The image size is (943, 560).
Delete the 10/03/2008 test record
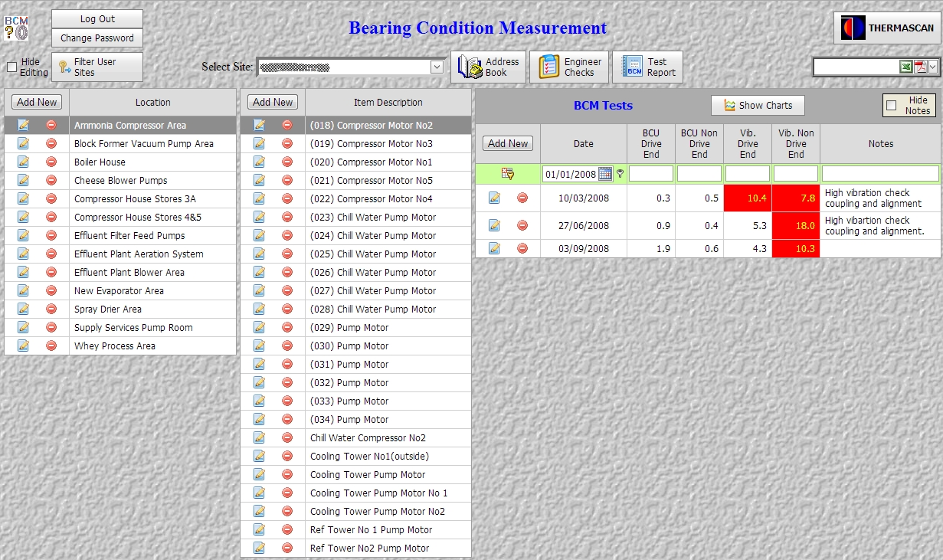pos(522,198)
